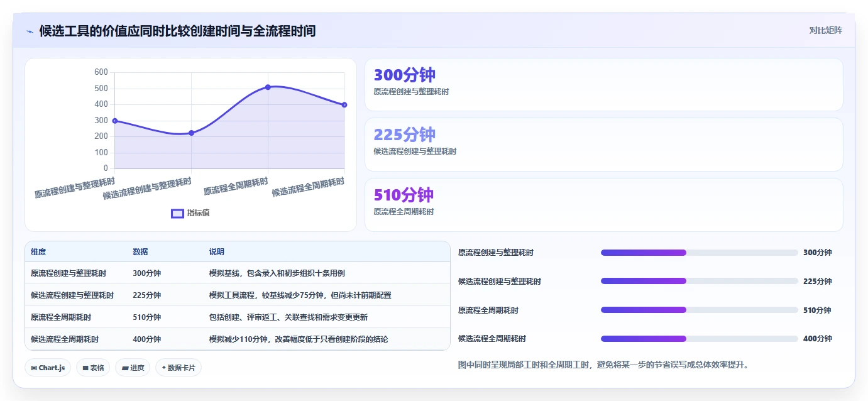Click the 400分钟 value beside progress bar
The width and height of the screenshot is (868, 401).
pos(817,339)
